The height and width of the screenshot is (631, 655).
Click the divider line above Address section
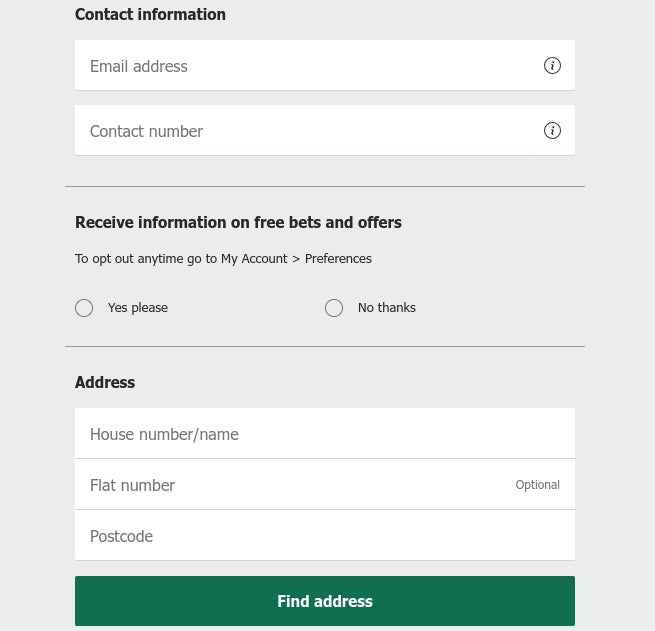pyautogui.click(x=325, y=346)
